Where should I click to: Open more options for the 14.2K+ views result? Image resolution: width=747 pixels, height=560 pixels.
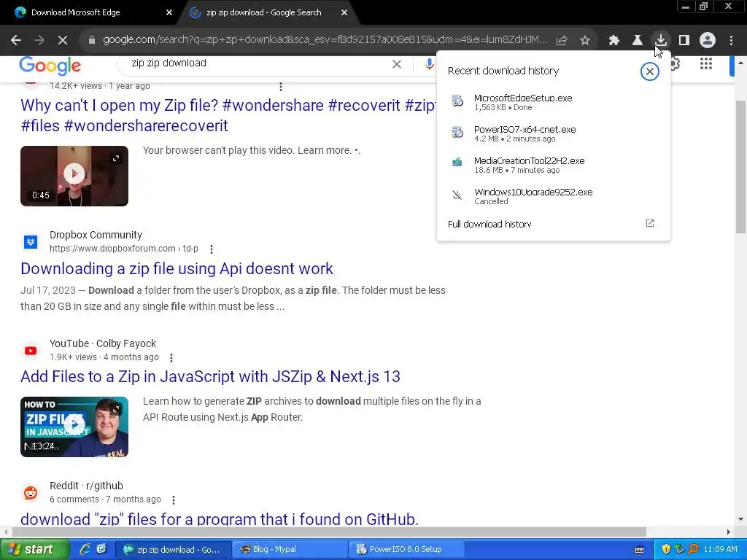click(x=281, y=86)
